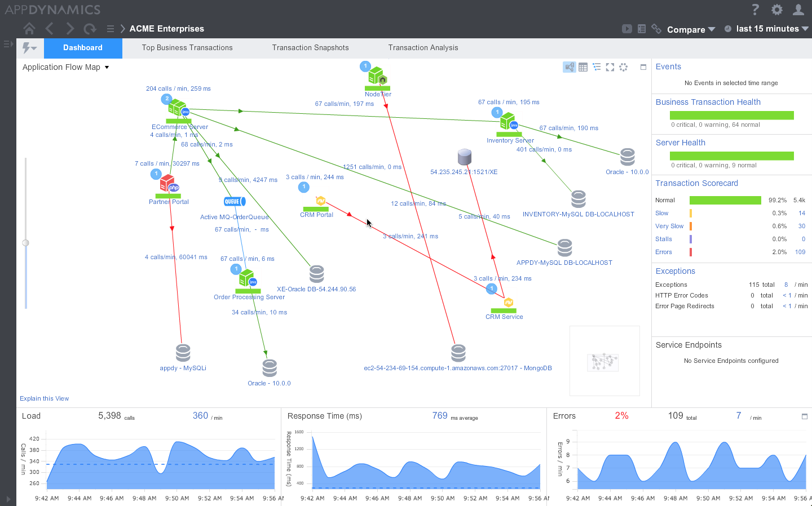Open the settings gear icon
Screen dimensions: 812x506
776,10
